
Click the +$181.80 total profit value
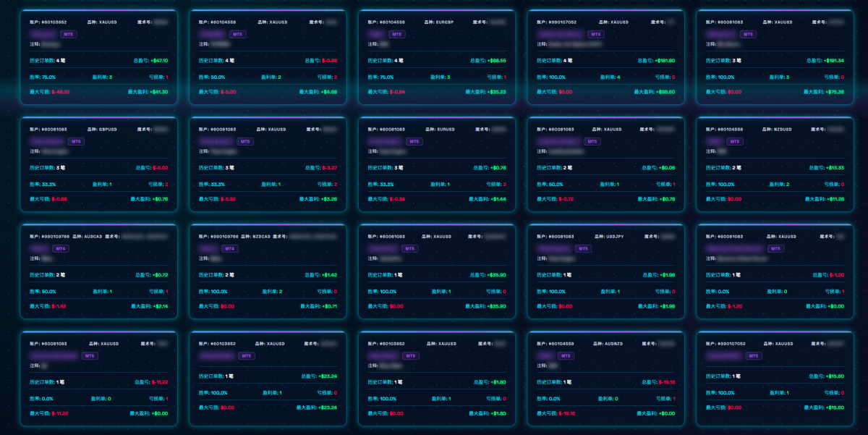pyautogui.click(x=663, y=61)
